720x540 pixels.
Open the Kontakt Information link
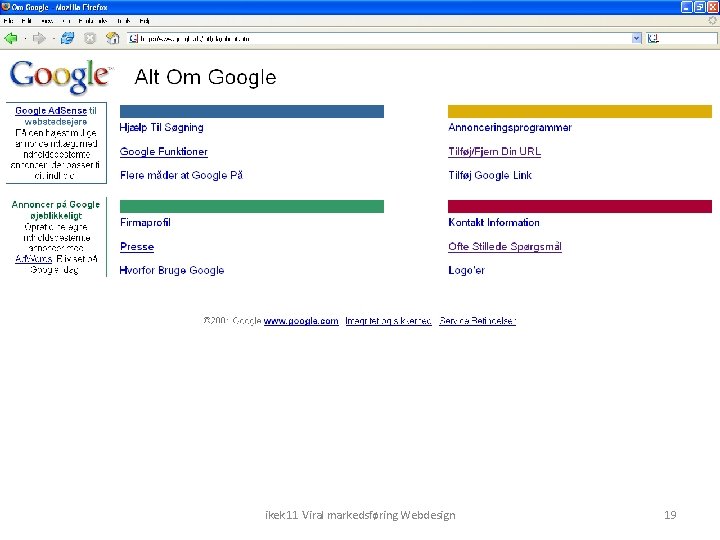[x=494, y=223]
